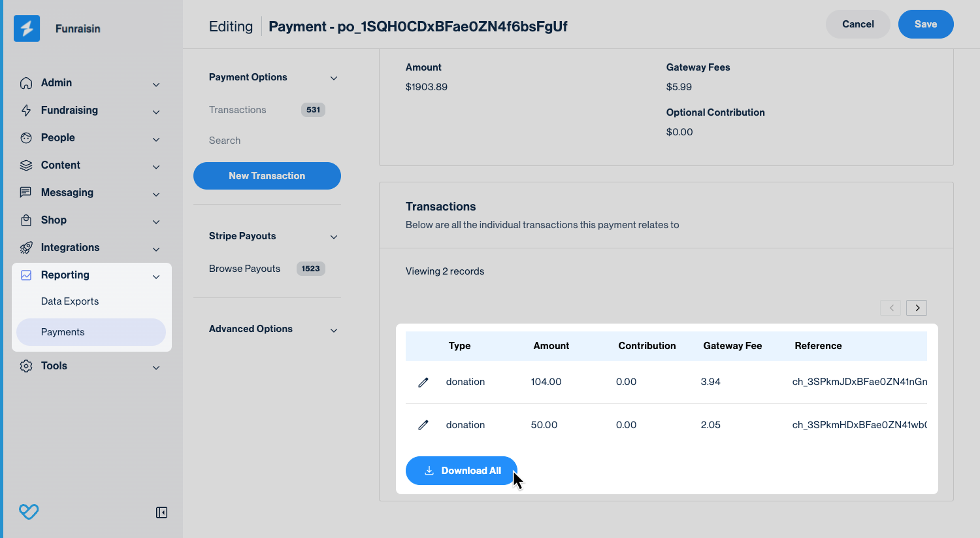Screen dimensions: 980x538
Task: Expand the Admin menu chevron
Action: [x=156, y=84]
